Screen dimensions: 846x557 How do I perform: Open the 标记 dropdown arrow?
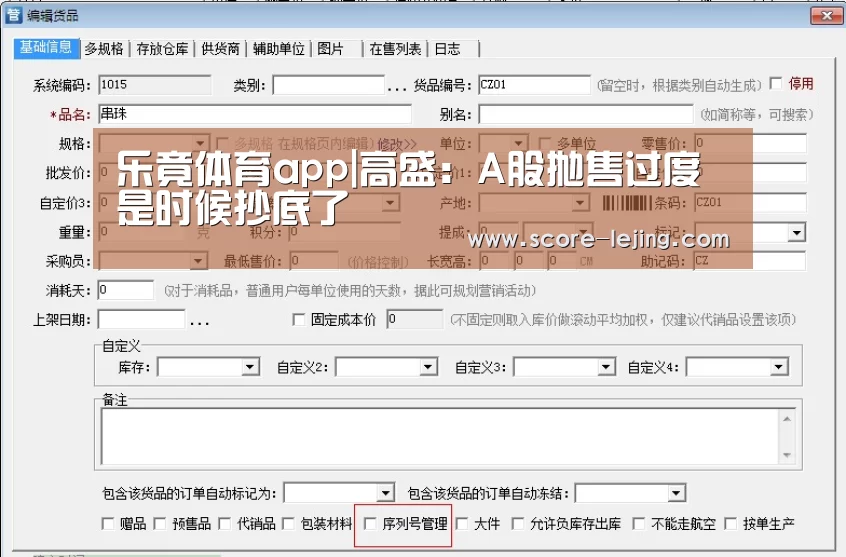click(796, 233)
